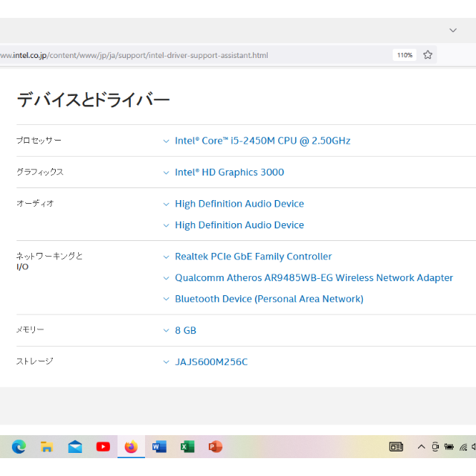The height and width of the screenshot is (476, 476).
Task: Open Qualcomm Atheros AR9485WB-EG Wireless adapter link
Action: pos(314,277)
